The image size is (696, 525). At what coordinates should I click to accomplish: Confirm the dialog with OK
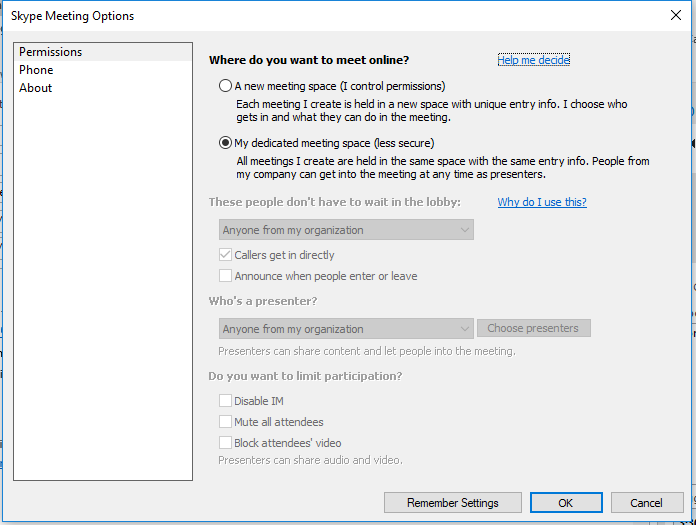pyautogui.click(x=566, y=503)
